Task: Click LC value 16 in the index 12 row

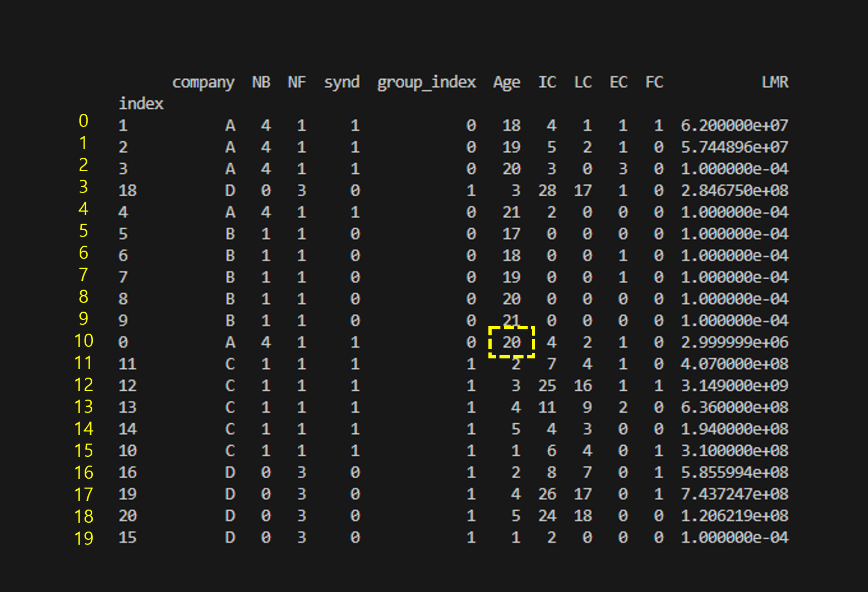Action: (583, 385)
